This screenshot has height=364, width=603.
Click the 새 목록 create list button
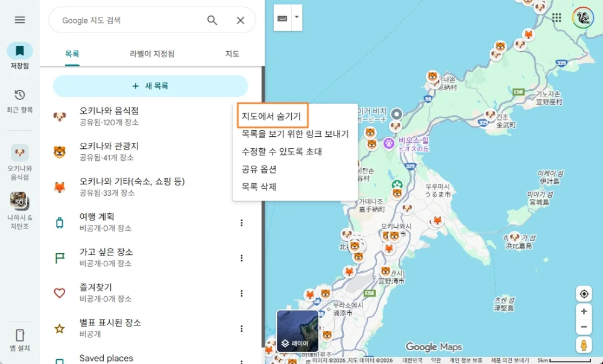(150, 86)
